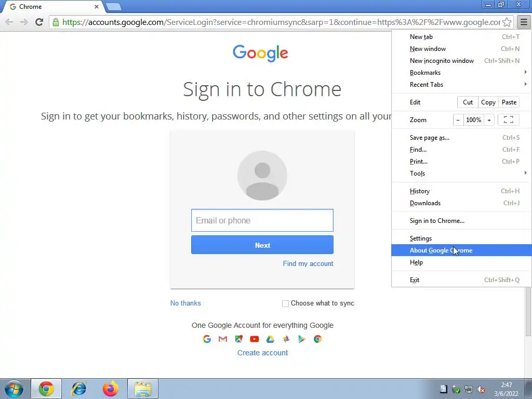Select Find from the Chrome menu
This screenshot has width=532, height=399.
tap(461, 150)
